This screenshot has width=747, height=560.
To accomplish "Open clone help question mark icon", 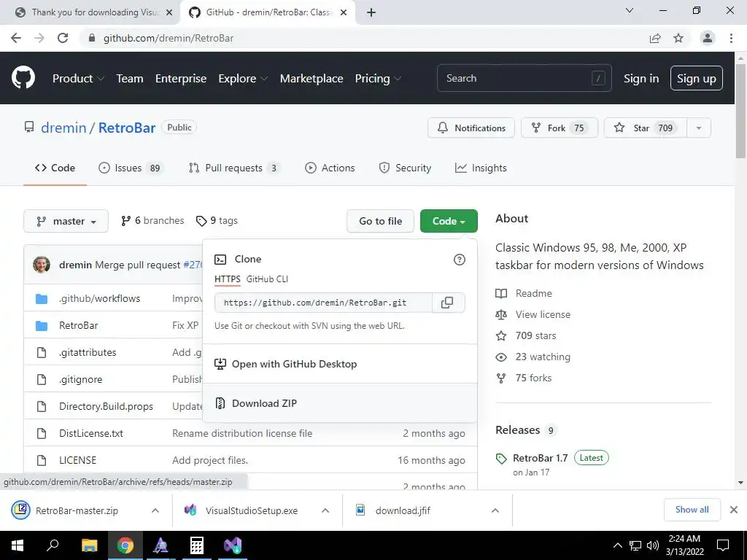I will [x=460, y=260].
